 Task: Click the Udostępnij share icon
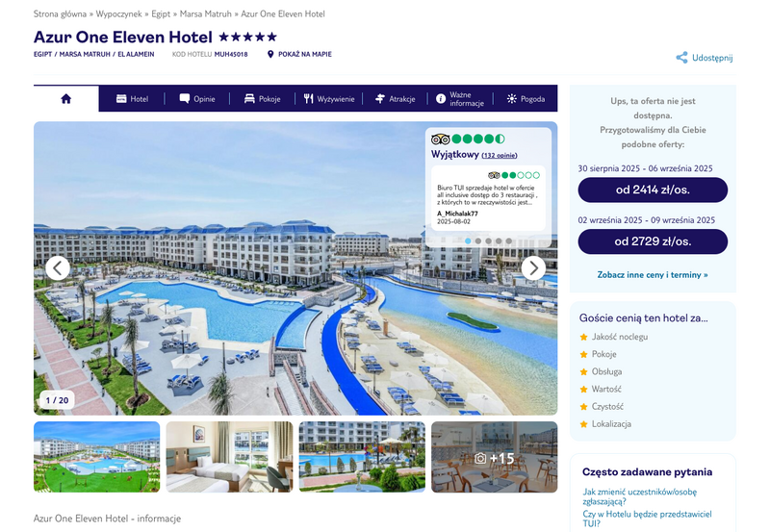[681, 58]
